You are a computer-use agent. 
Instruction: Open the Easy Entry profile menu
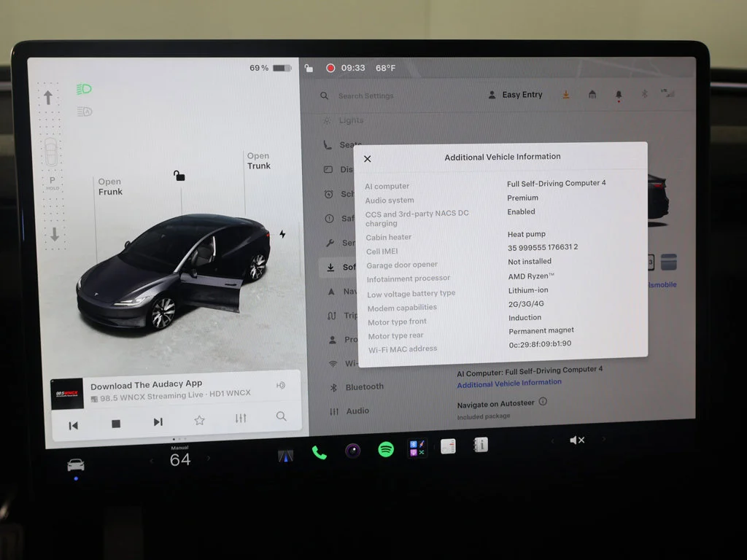click(516, 95)
